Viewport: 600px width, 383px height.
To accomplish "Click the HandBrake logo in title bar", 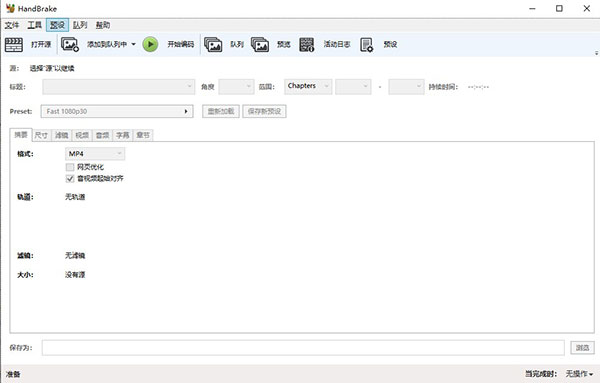I will pyautogui.click(x=10, y=8).
